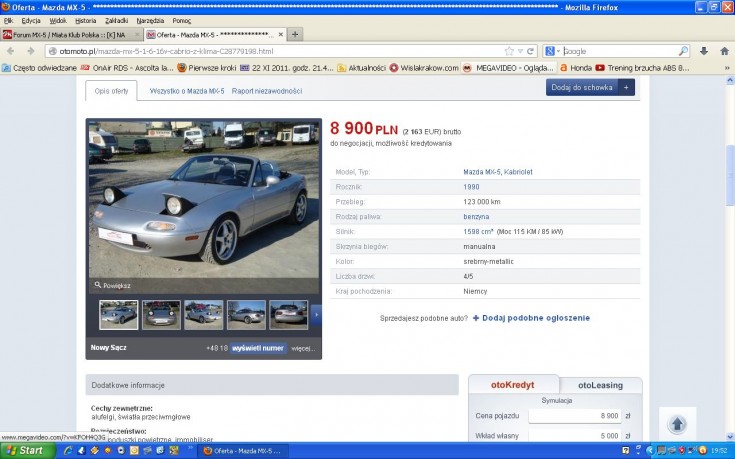Go to the Home page icon

click(724, 51)
